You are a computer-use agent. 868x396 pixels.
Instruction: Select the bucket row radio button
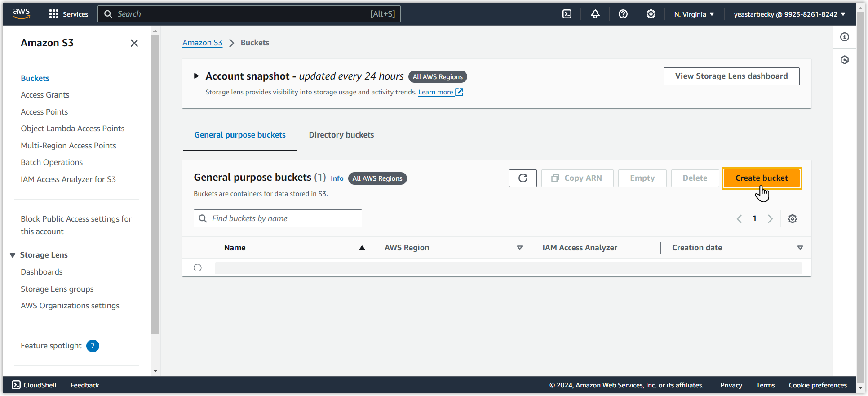(198, 268)
